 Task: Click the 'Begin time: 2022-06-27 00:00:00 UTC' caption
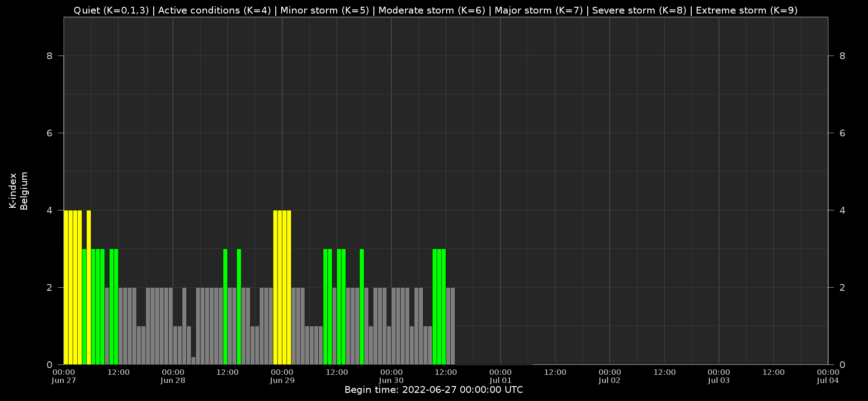(x=434, y=390)
